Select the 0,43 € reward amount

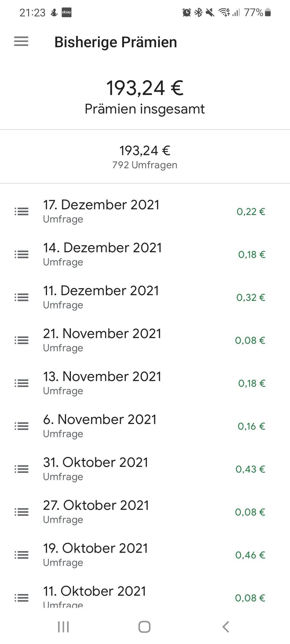250,469
